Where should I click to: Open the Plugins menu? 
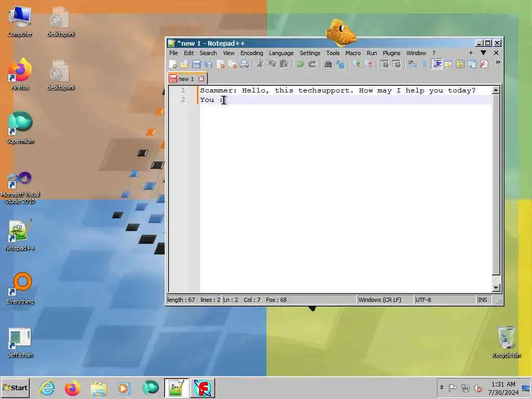(392, 53)
